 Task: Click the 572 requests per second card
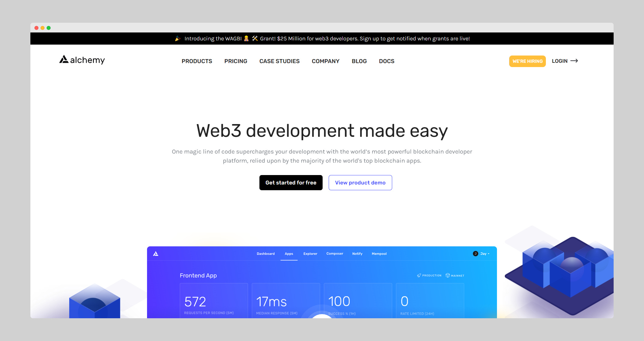tap(214, 301)
